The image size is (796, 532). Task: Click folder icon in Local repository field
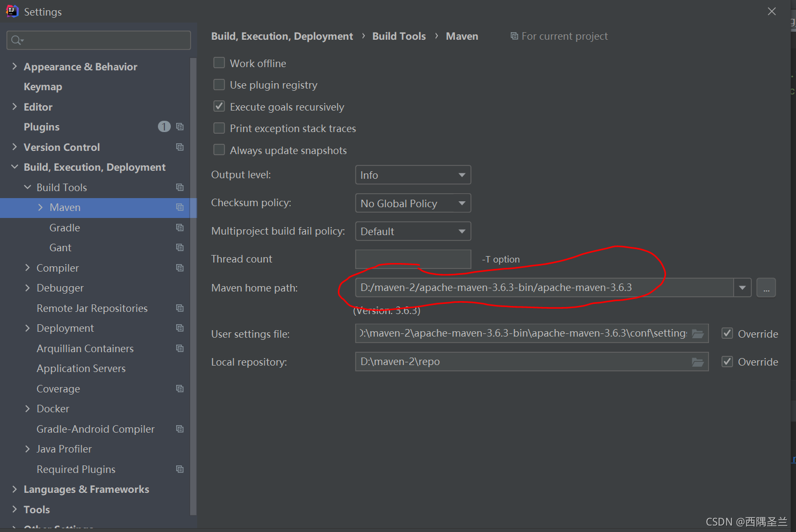(698, 362)
